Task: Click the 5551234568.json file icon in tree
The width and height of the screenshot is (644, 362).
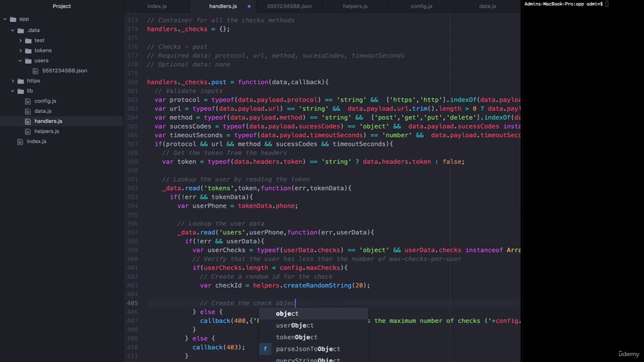Action: coord(36,71)
